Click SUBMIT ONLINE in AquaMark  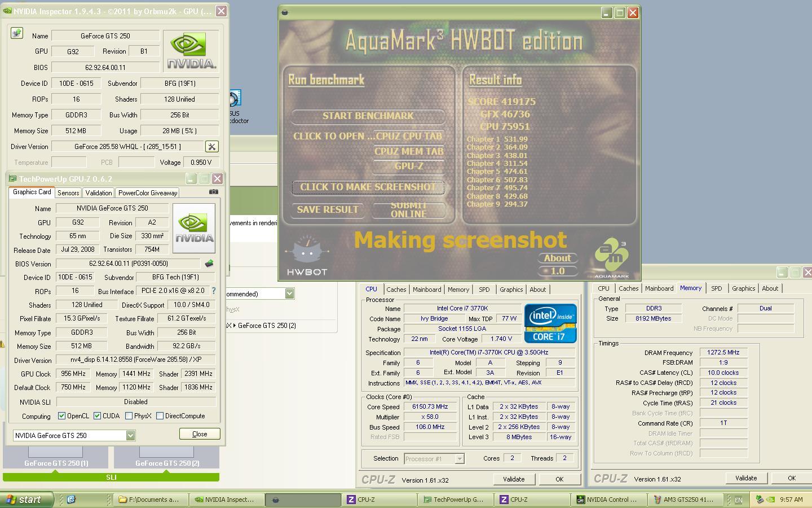pos(408,209)
